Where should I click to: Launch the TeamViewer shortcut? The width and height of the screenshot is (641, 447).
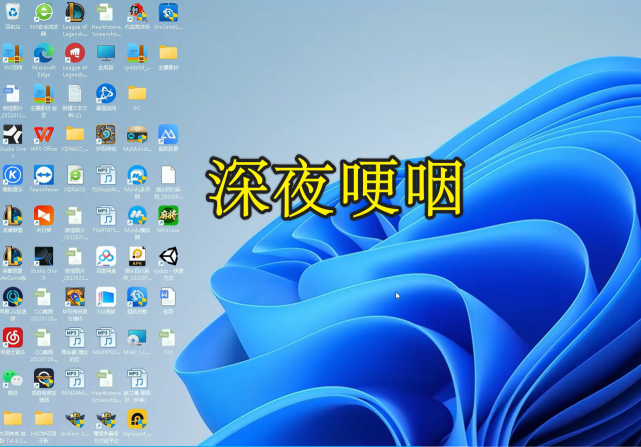tap(44, 175)
